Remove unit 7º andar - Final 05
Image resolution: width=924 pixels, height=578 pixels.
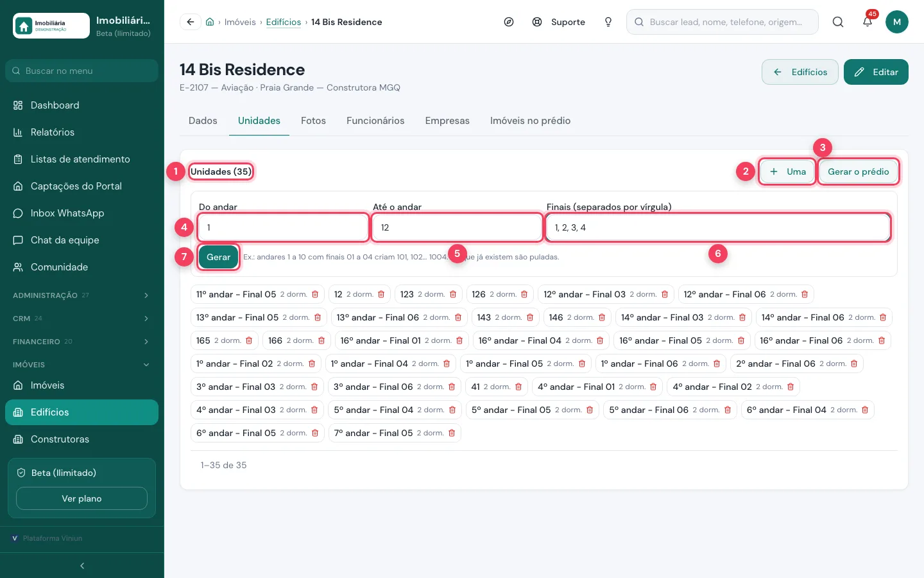452,433
